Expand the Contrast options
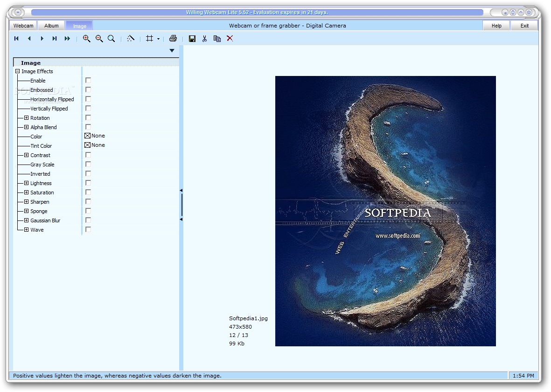Image resolution: width=551 pixels, height=392 pixels. [26, 155]
